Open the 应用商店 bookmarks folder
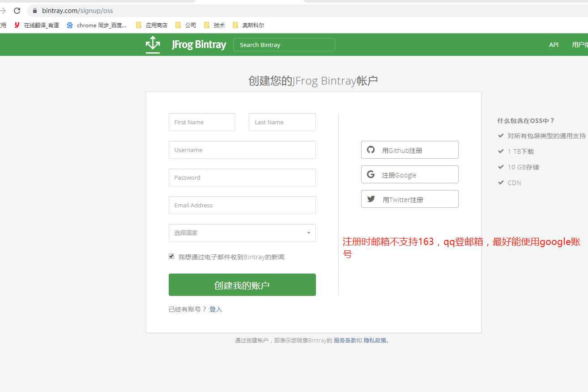Viewport: 588px width, 392px height. [152, 25]
